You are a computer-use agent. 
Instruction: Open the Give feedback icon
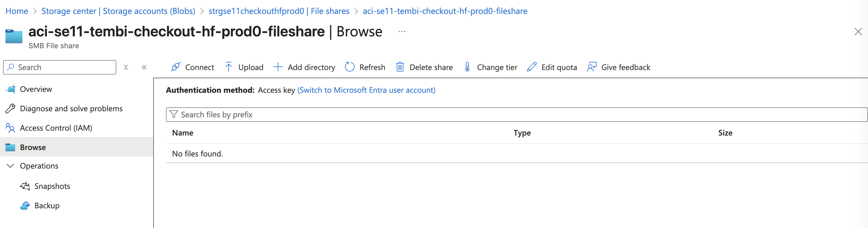click(x=591, y=67)
